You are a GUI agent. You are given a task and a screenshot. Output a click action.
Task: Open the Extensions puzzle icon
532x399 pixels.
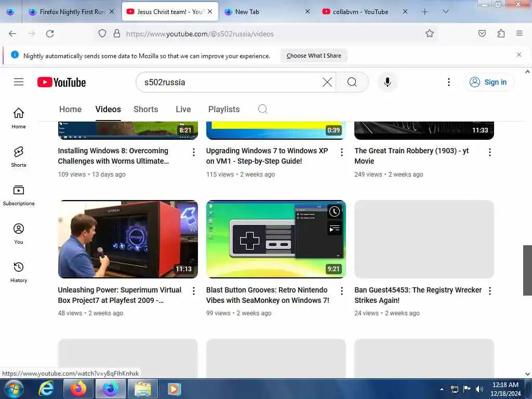coord(501,33)
